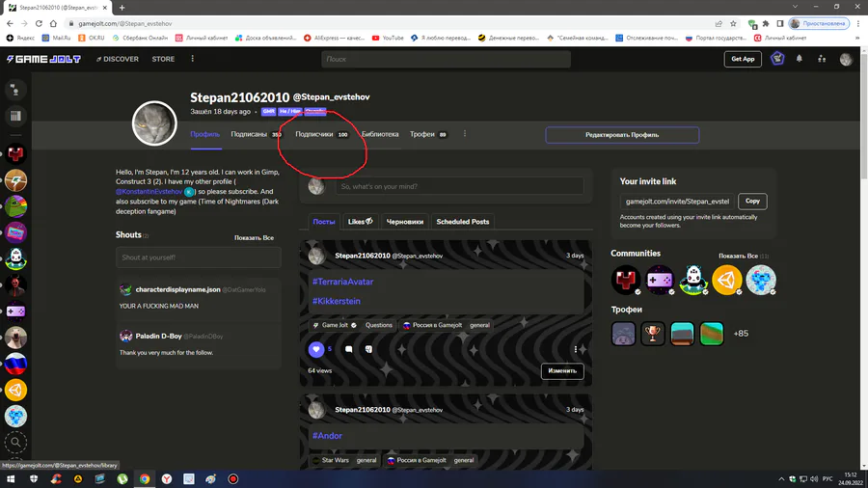The image size is (868, 488).
Task: Open the friends list icon in header
Action: click(x=822, y=59)
